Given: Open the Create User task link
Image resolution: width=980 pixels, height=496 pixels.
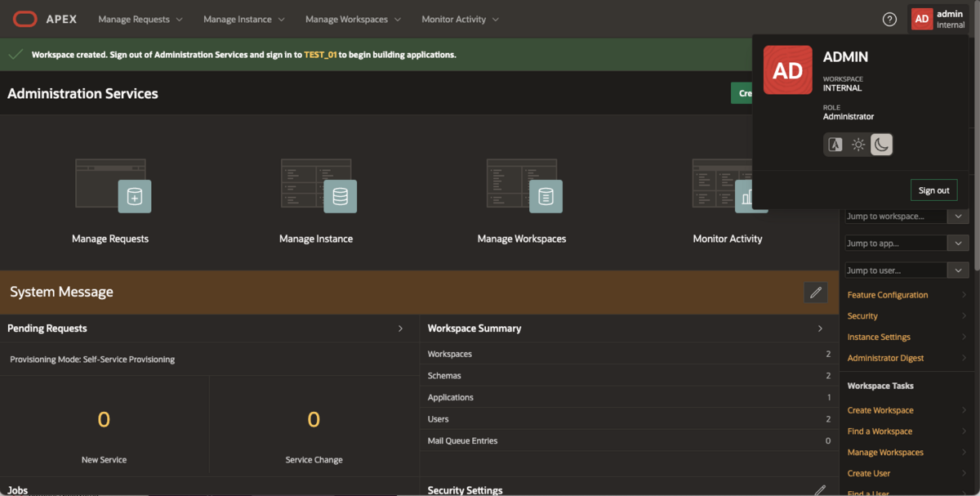Looking at the screenshot, I should 869,474.
